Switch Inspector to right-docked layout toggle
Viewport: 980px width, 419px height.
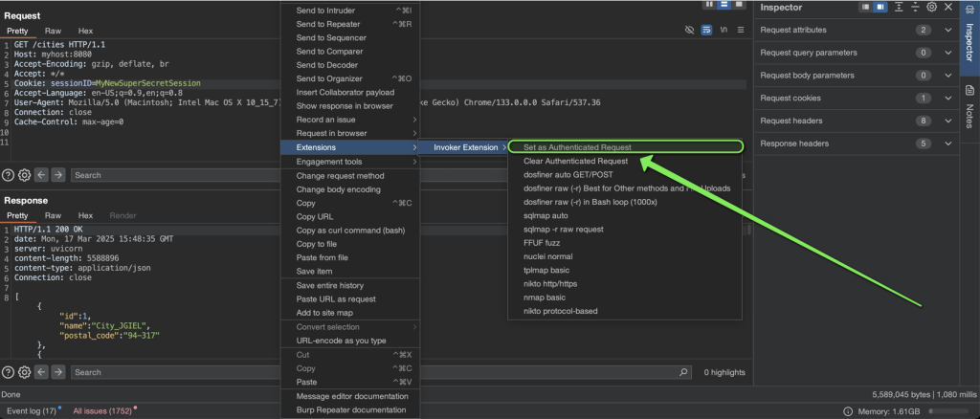pyautogui.click(x=880, y=7)
